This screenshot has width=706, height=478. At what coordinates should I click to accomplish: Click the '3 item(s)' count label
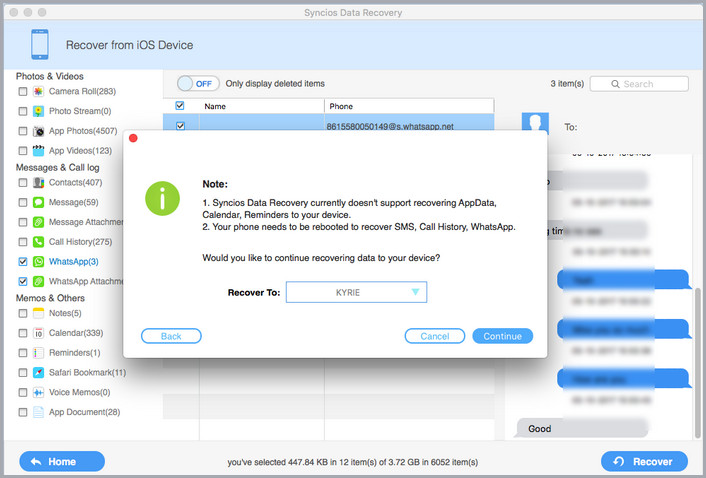(x=567, y=84)
